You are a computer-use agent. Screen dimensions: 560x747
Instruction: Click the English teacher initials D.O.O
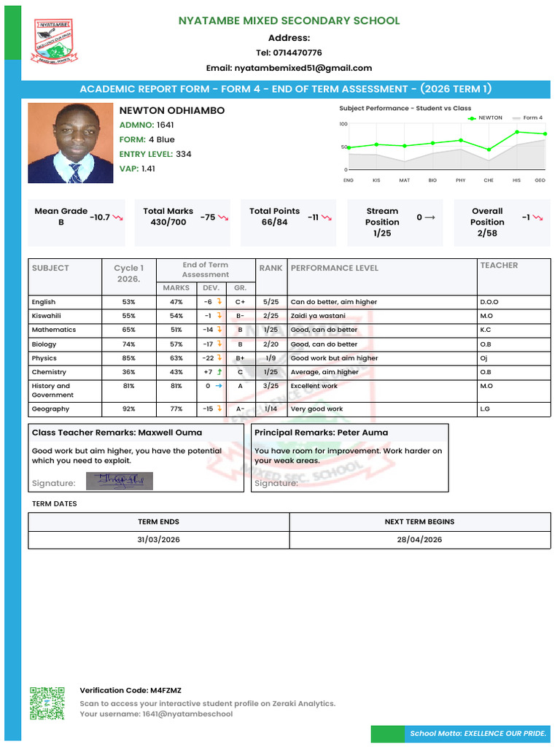489,302
